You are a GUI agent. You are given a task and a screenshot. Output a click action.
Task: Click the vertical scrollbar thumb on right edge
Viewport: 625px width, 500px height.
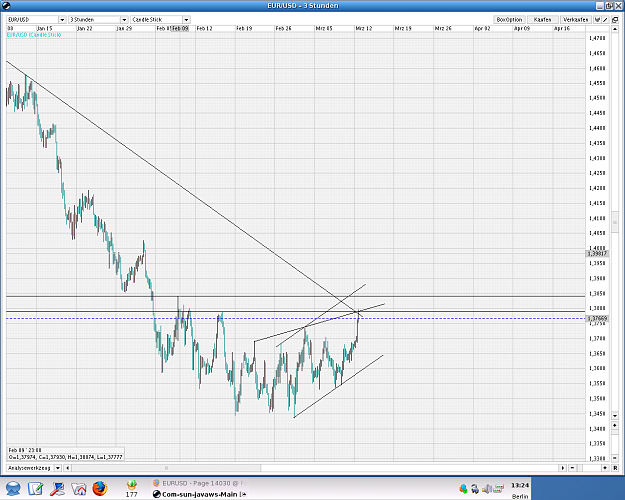pos(615,222)
